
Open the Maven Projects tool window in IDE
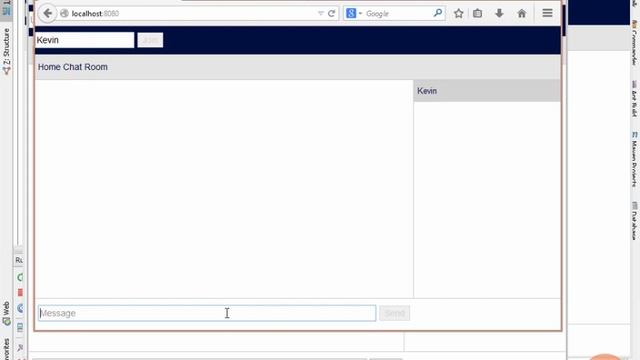(634, 159)
